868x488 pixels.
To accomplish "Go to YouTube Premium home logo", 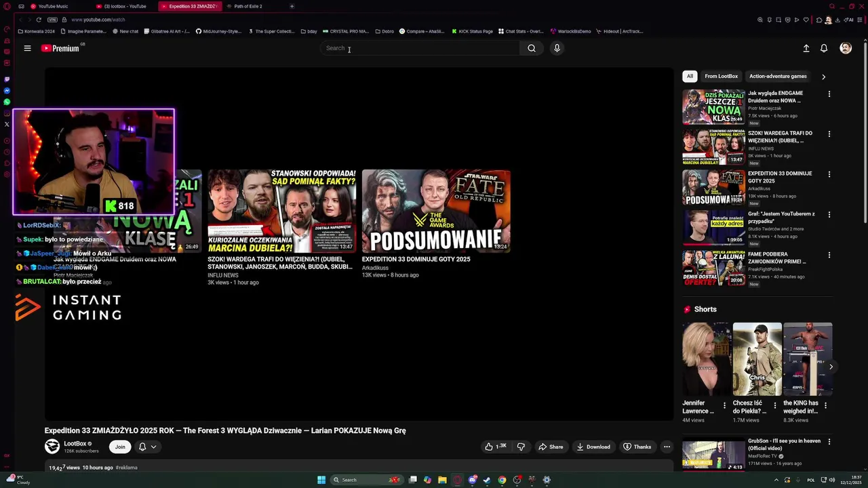I will tap(62, 48).
